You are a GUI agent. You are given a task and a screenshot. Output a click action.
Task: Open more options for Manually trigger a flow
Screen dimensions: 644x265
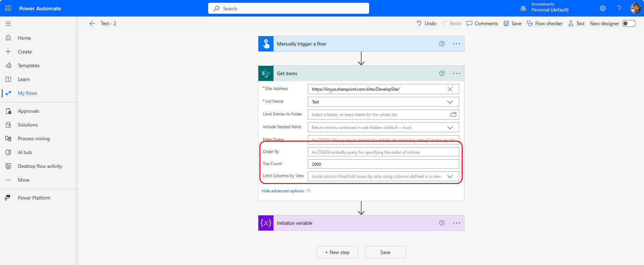(x=457, y=44)
